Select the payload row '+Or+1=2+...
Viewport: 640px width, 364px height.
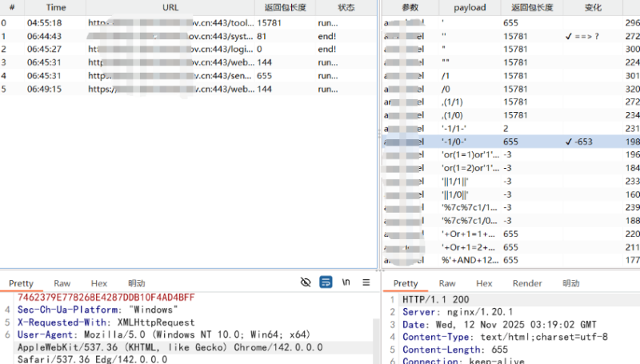510,247
